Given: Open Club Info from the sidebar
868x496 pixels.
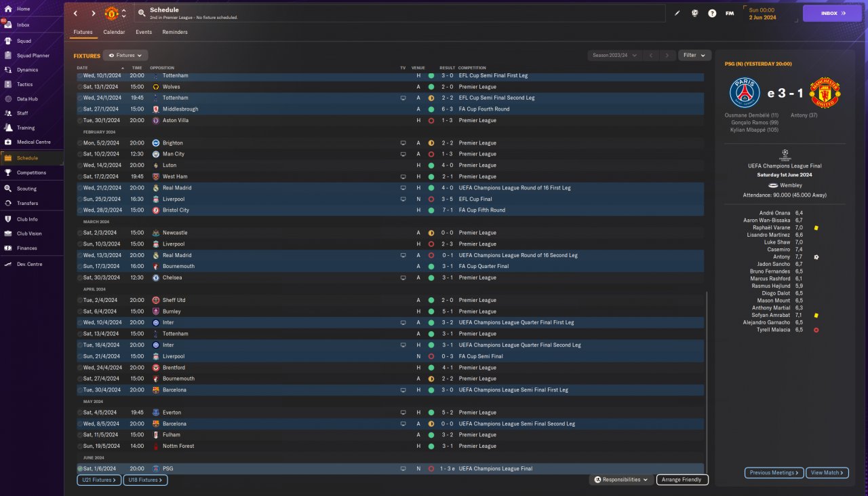Looking at the screenshot, I should point(31,219).
